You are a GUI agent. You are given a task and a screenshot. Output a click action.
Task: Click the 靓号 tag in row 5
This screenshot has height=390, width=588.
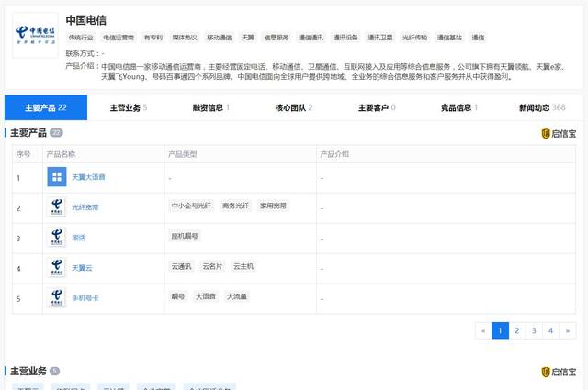coord(178,296)
